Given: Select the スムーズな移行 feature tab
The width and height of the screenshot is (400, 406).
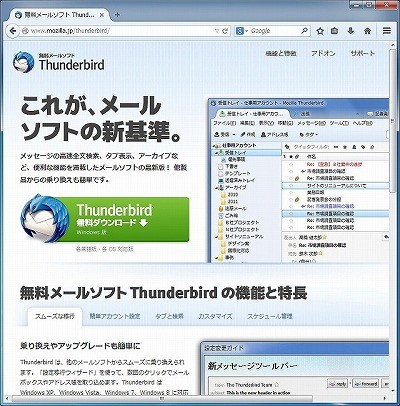Looking at the screenshot, I should (55, 316).
